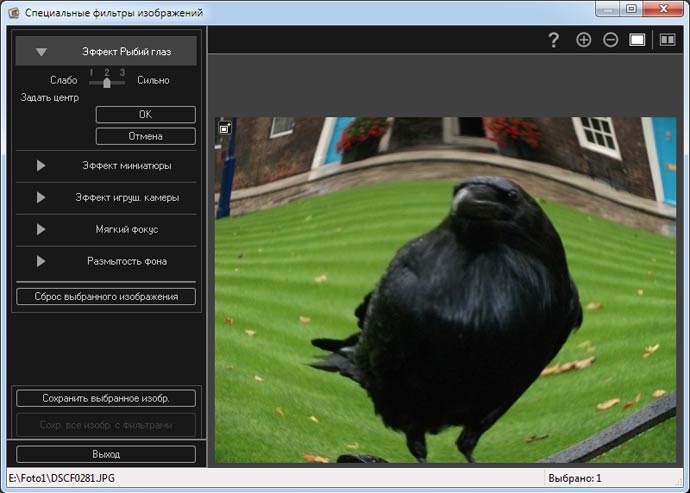Image resolution: width=690 pixels, height=493 pixels.
Task: Click the Слабо–Сильно strength slider handle
Action: [107, 83]
